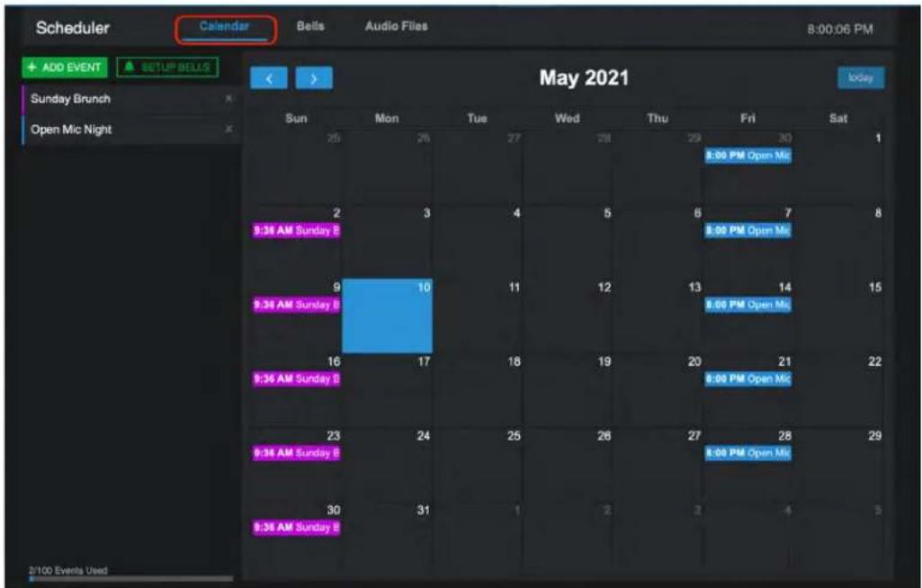Open the Bells tab
Viewport: 922px width, 588px height.
tap(310, 26)
